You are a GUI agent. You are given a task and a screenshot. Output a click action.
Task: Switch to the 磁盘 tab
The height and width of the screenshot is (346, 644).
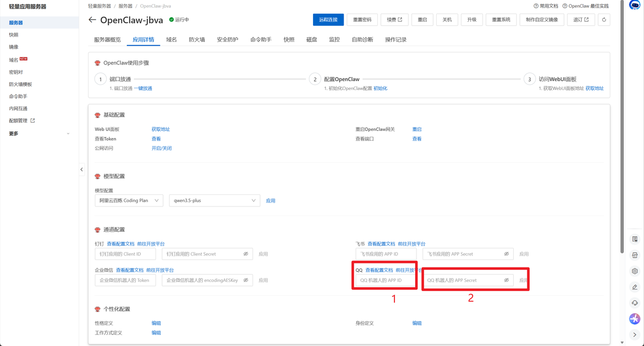point(311,39)
